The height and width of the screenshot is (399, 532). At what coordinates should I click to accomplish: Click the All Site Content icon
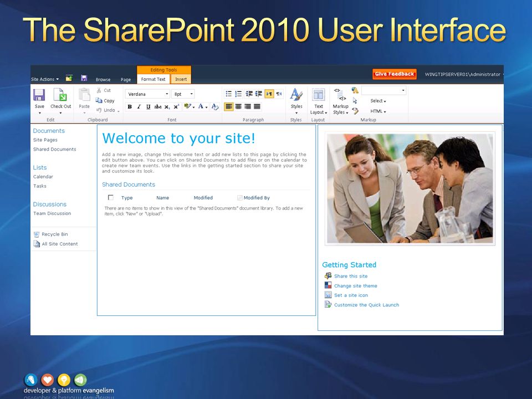tap(37, 244)
